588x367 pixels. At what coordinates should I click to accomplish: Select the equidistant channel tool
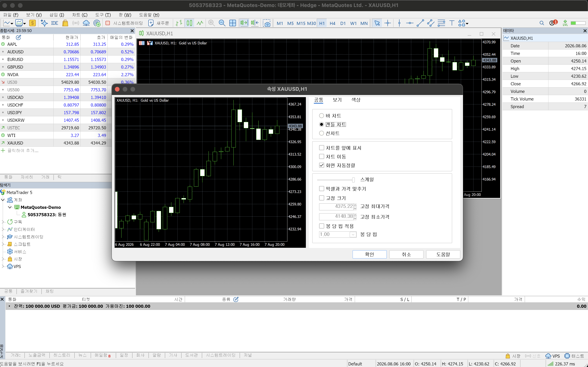tap(431, 23)
